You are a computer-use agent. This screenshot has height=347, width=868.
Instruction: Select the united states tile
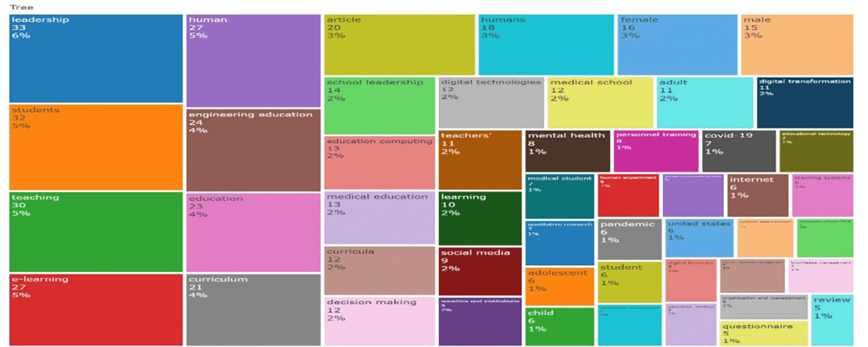click(699, 238)
